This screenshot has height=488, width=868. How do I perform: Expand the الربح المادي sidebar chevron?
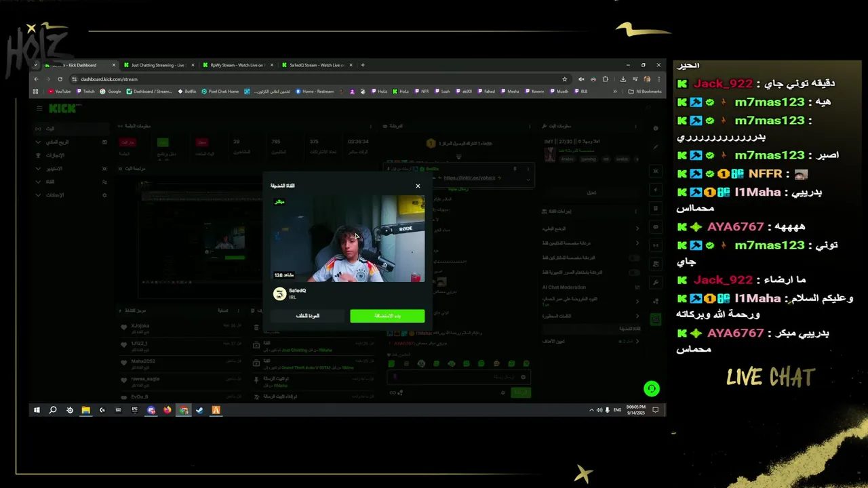coord(37,142)
